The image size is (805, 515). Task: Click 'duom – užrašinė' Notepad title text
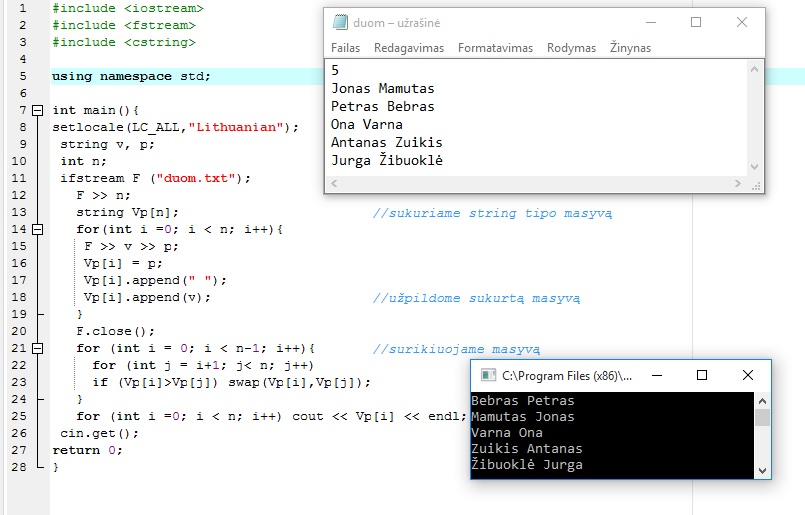coord(396,23)
